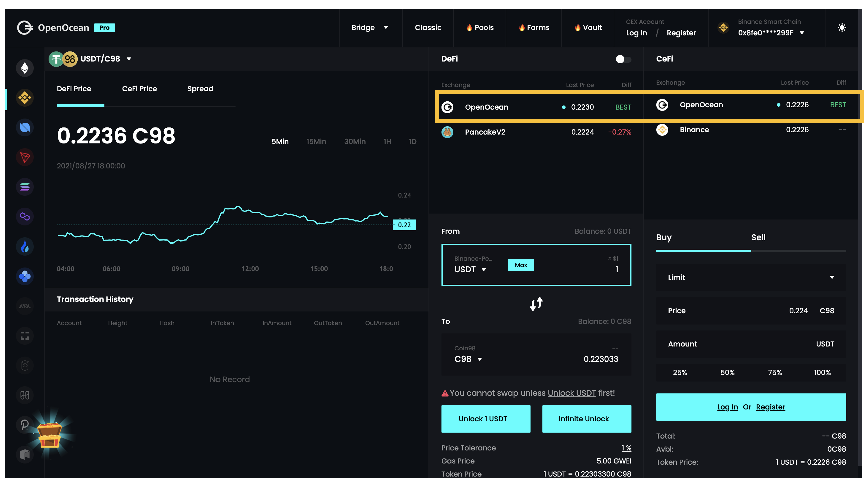Click Register link in the CeFi order button
The width and height of the screenshot is (868, 486).
coord(770,407)
